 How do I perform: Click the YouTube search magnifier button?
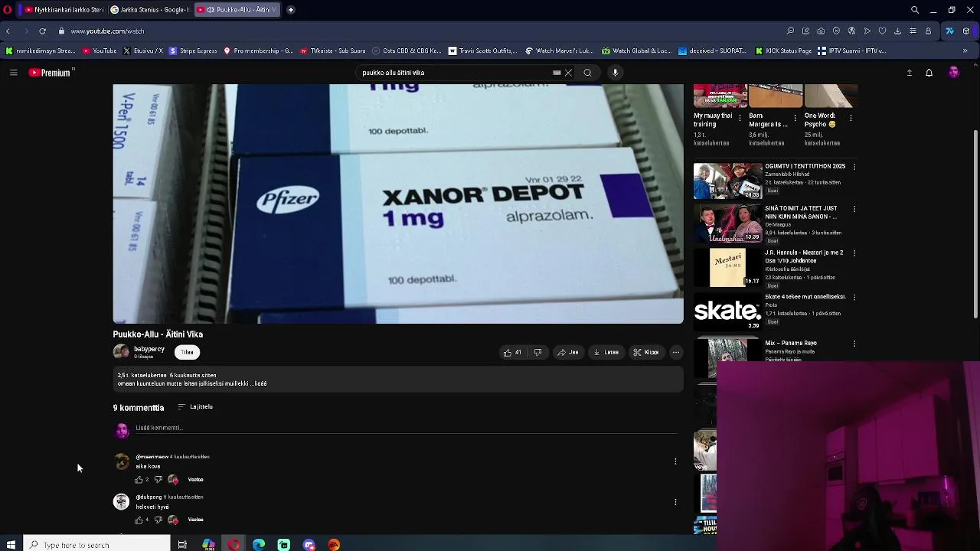(588, 73)
